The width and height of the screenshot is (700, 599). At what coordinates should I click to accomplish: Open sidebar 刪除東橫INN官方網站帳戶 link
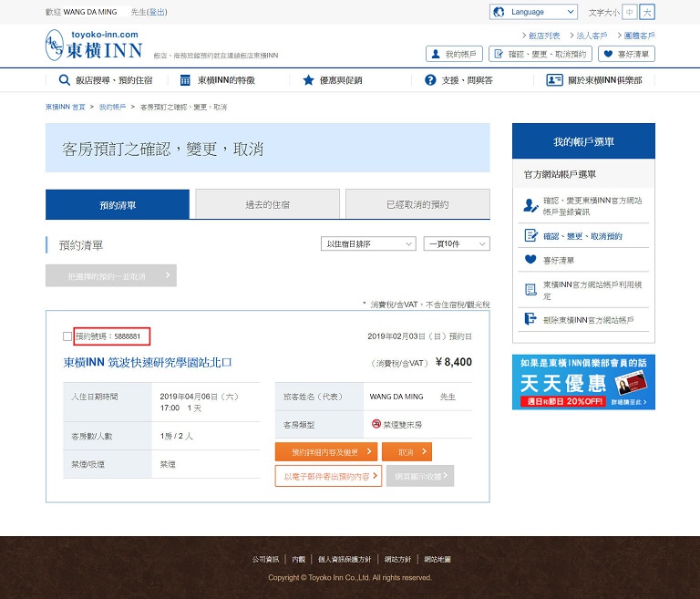pyautogui.click(x=589, y=320)
